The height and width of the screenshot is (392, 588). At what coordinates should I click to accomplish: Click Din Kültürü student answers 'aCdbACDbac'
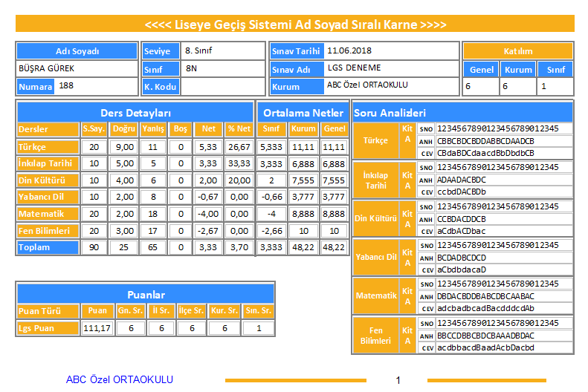[461, 231]
